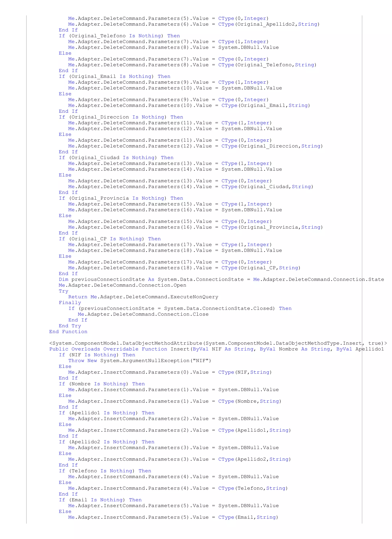Click InsertCommand line assigning CType(Apellido2,String)
Viewport: 392px width, 539px height.
[180, 459]
